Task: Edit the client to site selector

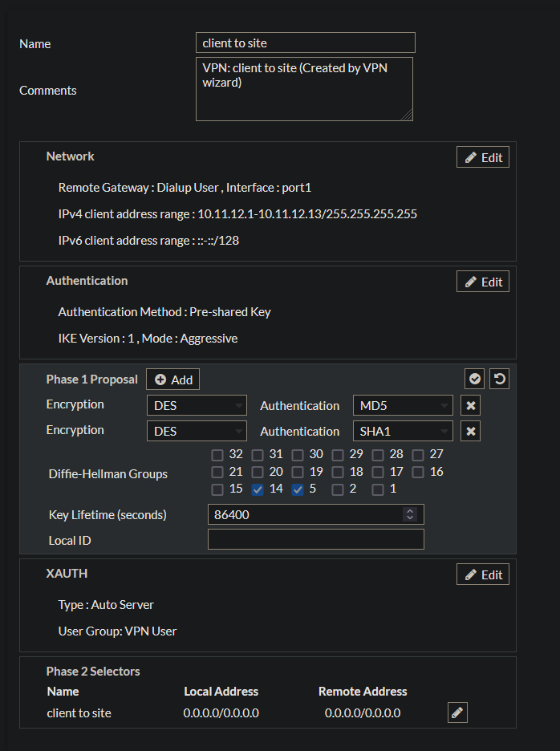Action: pyautogui.click(x=457, y=712)
